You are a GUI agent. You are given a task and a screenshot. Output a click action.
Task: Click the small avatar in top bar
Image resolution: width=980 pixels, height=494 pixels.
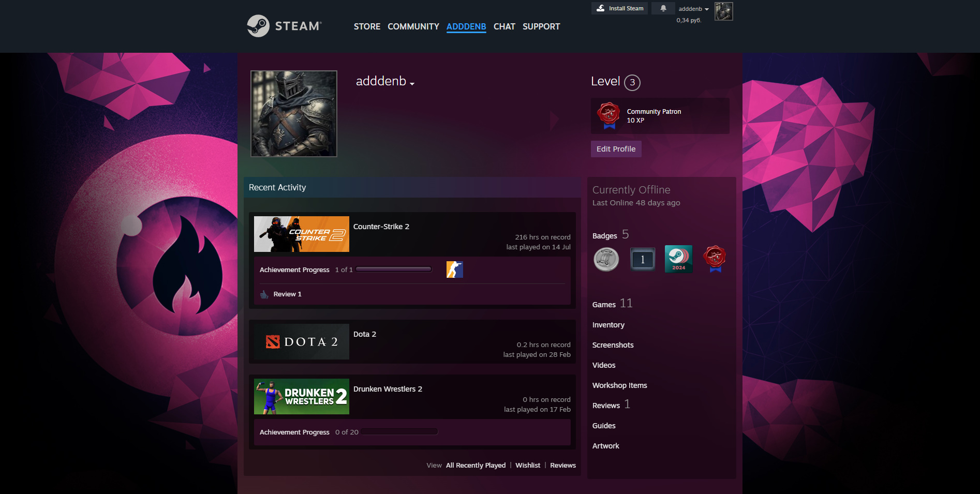[723, 11]
